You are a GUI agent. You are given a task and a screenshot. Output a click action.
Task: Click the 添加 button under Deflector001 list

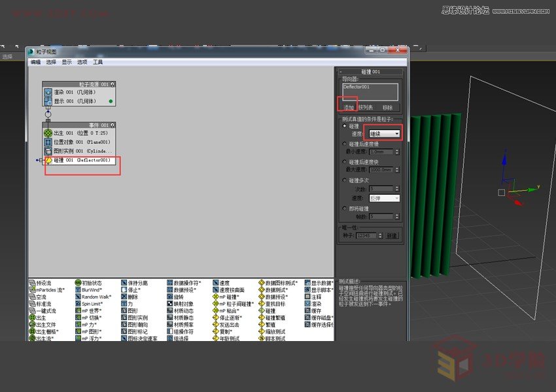pos(348,108)
